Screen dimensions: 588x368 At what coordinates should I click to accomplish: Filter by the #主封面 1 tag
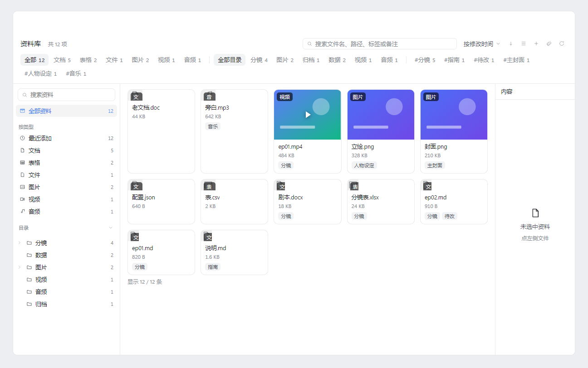point(516,60)
